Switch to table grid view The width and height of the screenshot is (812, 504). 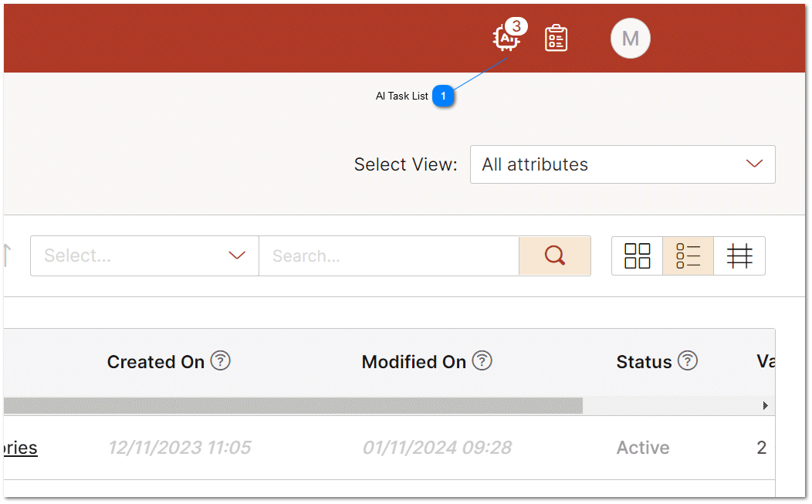pos(739,255)
